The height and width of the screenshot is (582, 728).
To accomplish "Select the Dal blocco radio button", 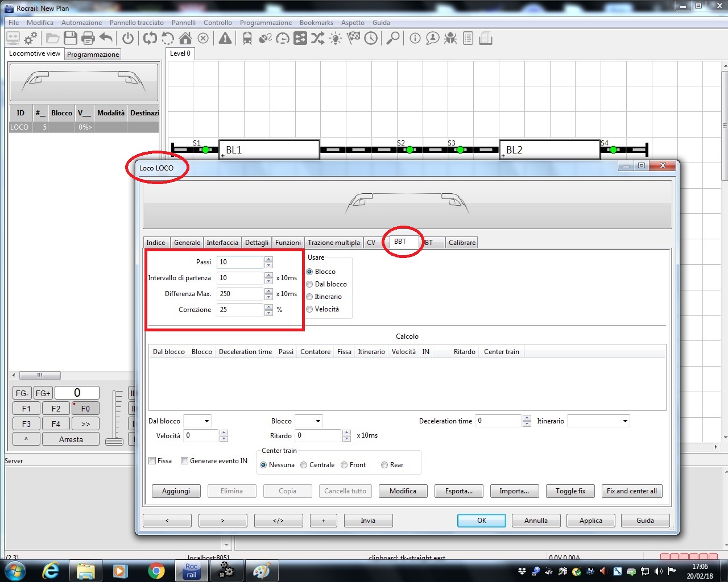I will click(x=310, y=284).
